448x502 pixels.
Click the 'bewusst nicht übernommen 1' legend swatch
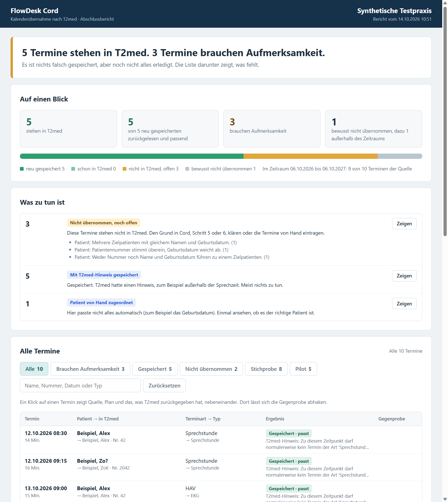(x=187, y=169)
